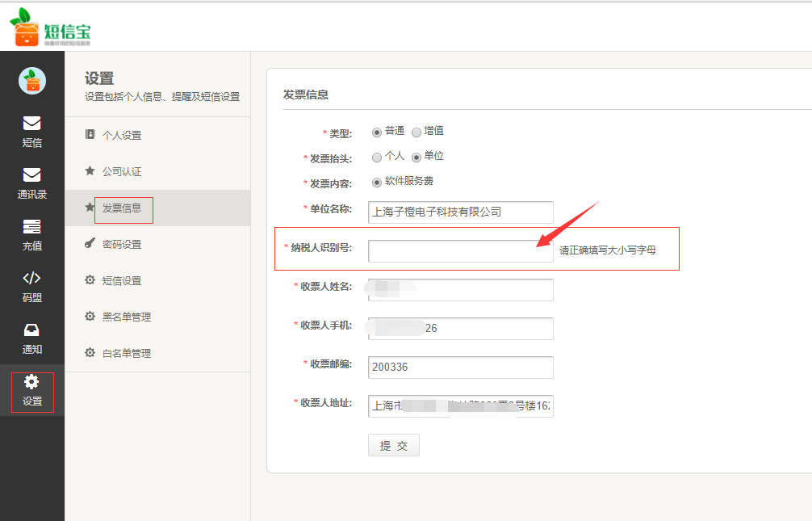Open 通讯录 contacts icon
812x521 pixels.
pos(31,175)
